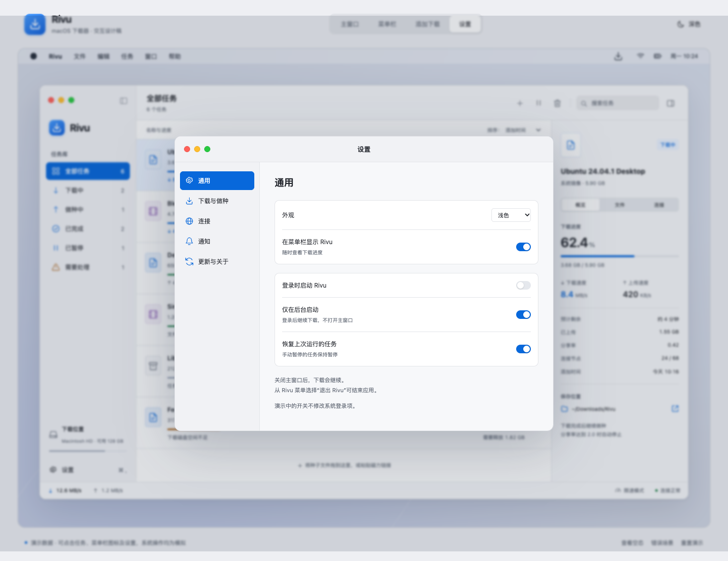Minimize the 设置 dialog with the yellow button

tap(197, 149)
